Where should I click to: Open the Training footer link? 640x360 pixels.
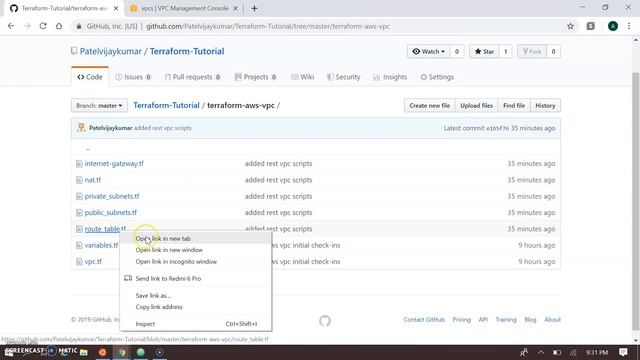tap(506, 320)
